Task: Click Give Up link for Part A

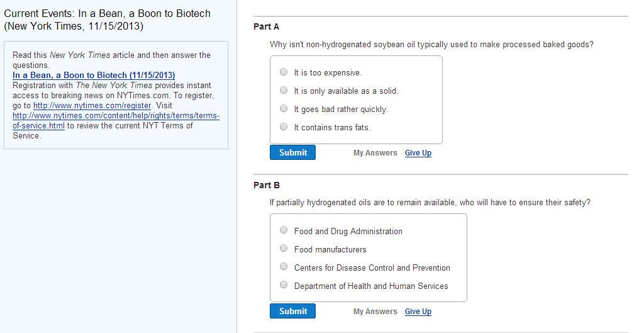Action: 418,153
